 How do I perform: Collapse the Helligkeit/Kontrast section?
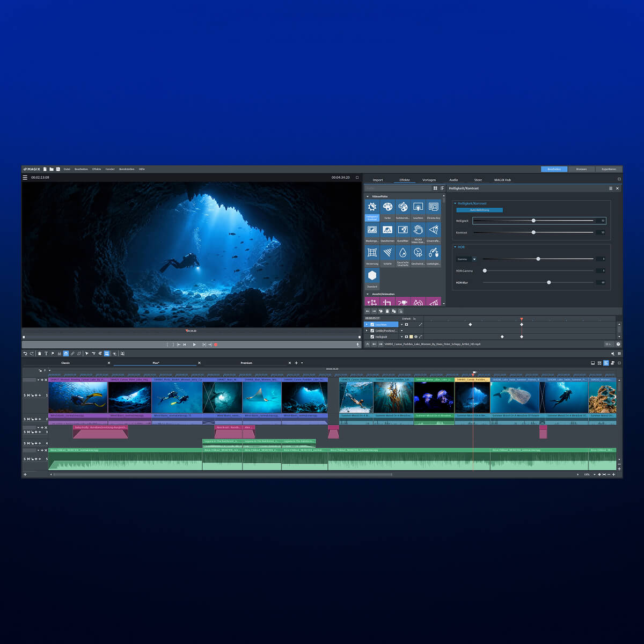[455, 203]
